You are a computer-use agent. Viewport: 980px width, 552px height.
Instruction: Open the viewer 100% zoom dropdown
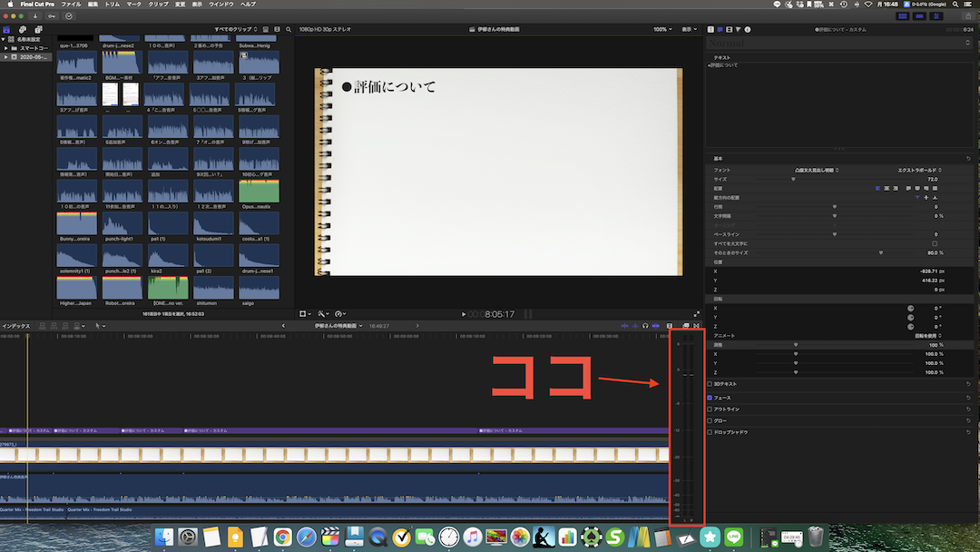(663, 30)
